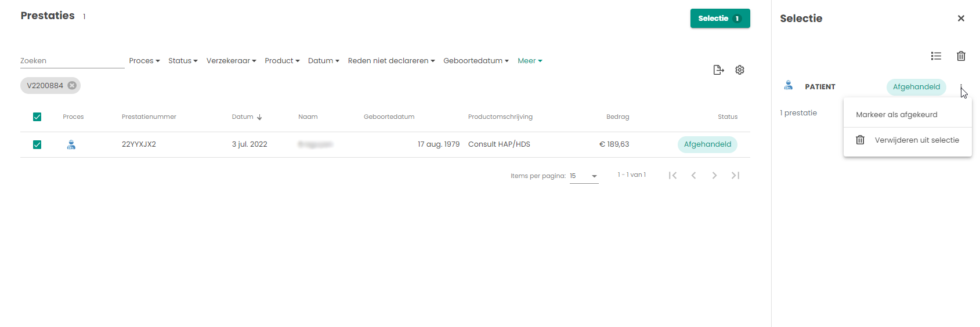Click the Zoeken search field

pyautogui.click(x=72, y=61)
